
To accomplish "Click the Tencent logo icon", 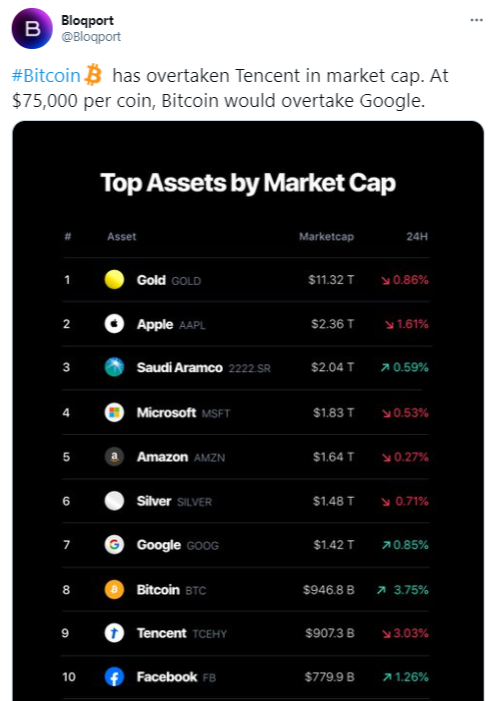I will [114, 633].
